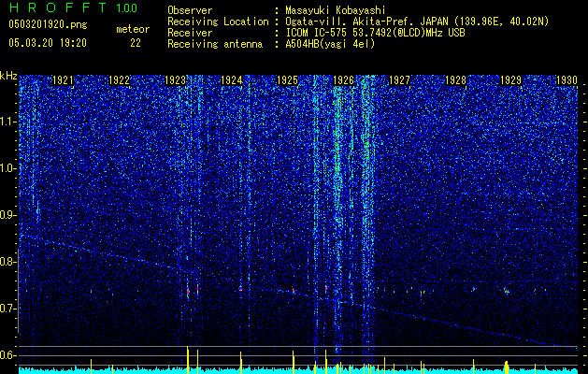Viewport: 588px width, 374px height.
Task: Select the Receiving antenna label
Action: pos(215,44)
